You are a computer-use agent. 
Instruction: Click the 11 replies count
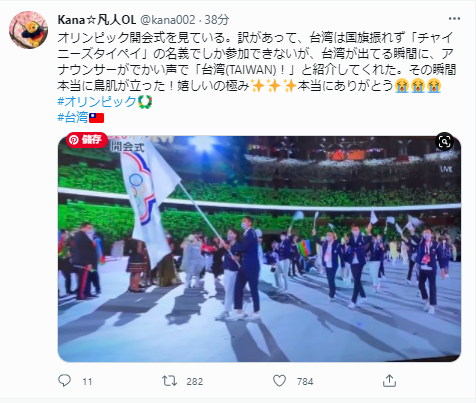tap(87, 381)
